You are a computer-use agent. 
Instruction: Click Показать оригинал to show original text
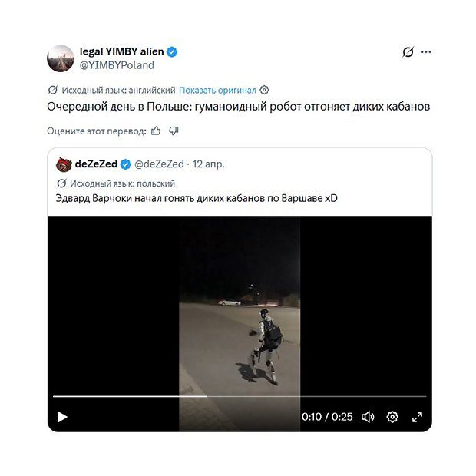219,90
